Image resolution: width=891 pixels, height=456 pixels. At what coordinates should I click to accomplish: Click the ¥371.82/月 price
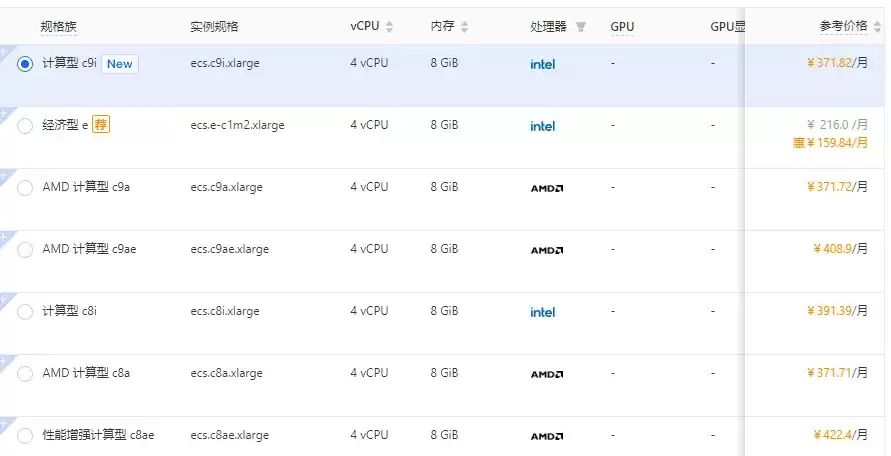point(838,63)
